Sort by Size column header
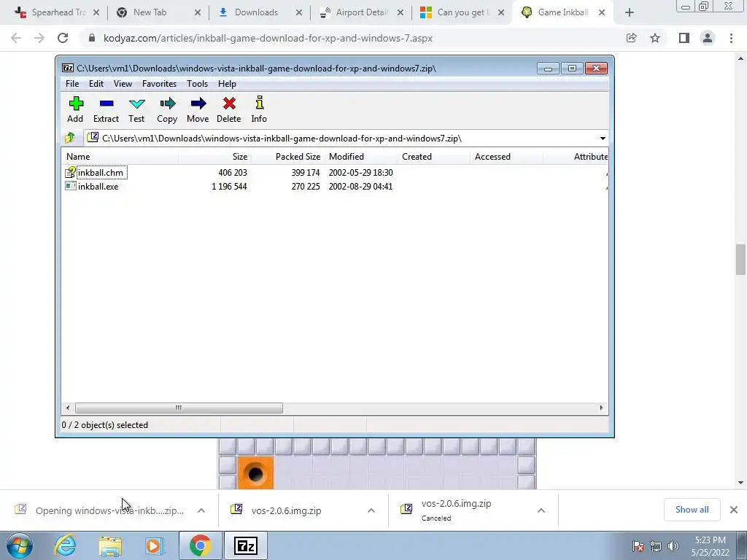Viewport: 747px width, 560px height. pyautogui.click(x=215, y=157)
